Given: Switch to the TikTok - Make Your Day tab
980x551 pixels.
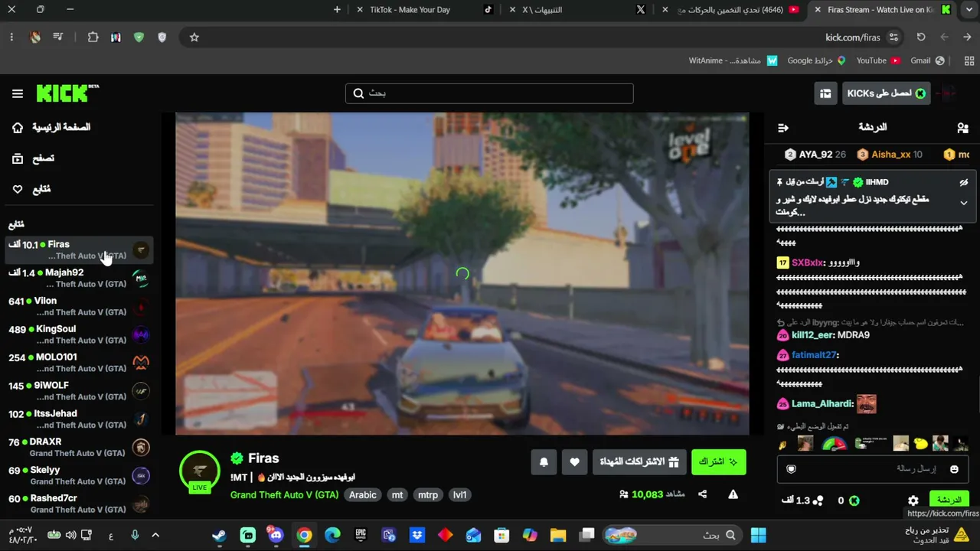Looking at the screenshot, I should pyautogui.click(x=426, y=10).
